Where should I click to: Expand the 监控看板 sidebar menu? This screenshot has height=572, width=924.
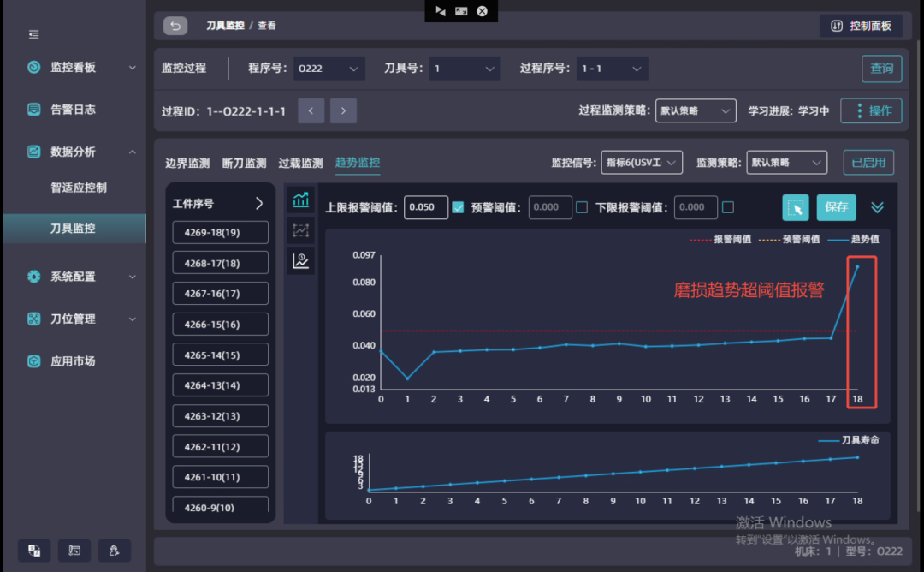tap(133, 68)
